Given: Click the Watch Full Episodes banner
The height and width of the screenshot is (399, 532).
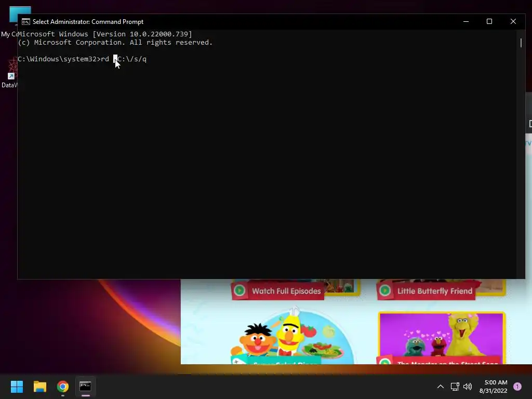Looking at the screenshot, I should (x=277, y=291).
